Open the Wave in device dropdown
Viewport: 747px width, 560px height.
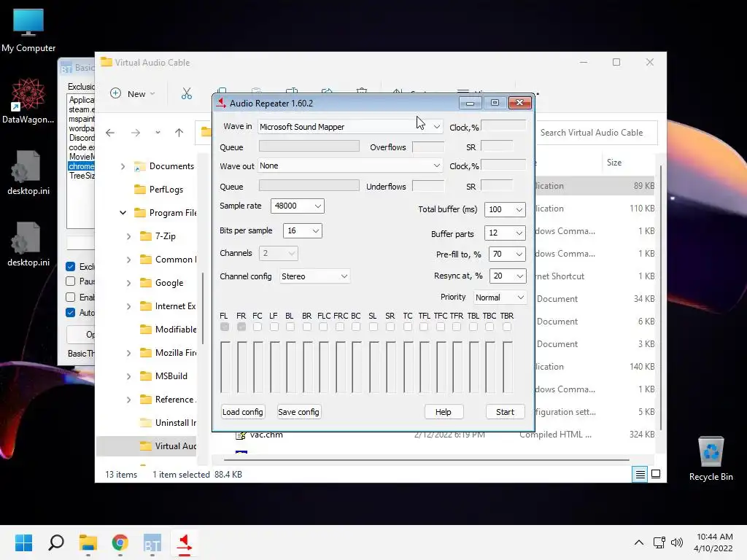pos(350,127)
